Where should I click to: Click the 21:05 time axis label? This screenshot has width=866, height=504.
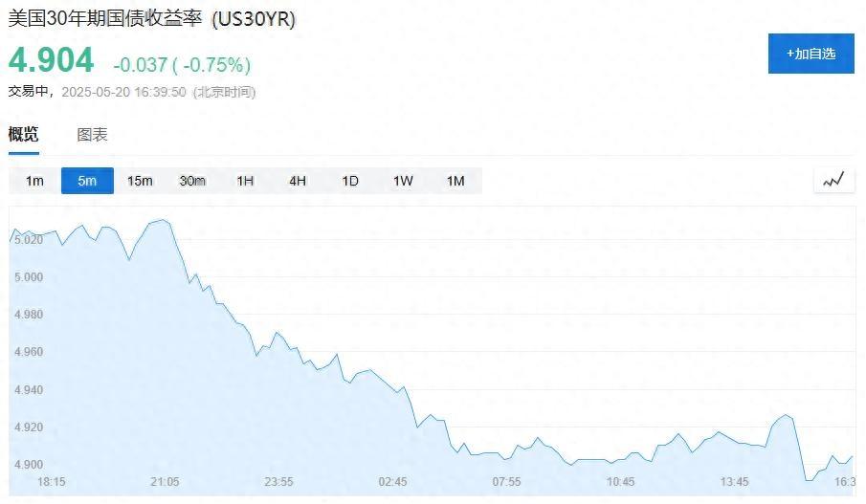point(165,481)
